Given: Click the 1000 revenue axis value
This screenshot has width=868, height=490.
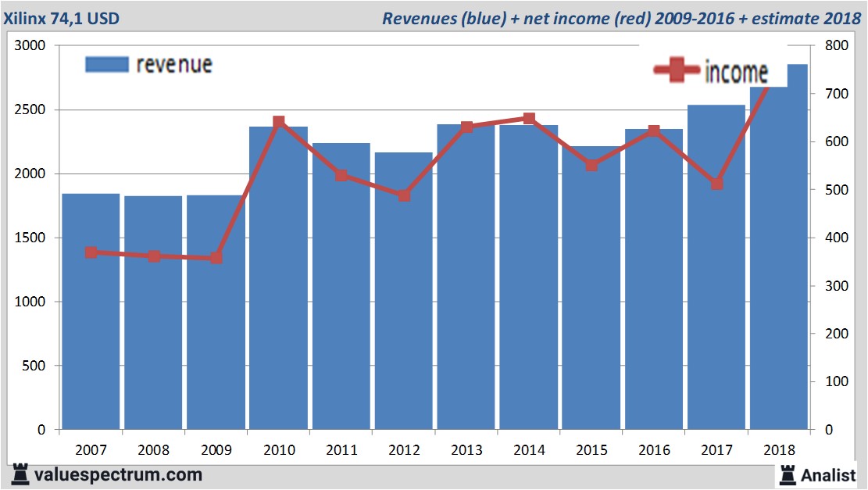Looking at the screenshot, I should pos(30,302).
